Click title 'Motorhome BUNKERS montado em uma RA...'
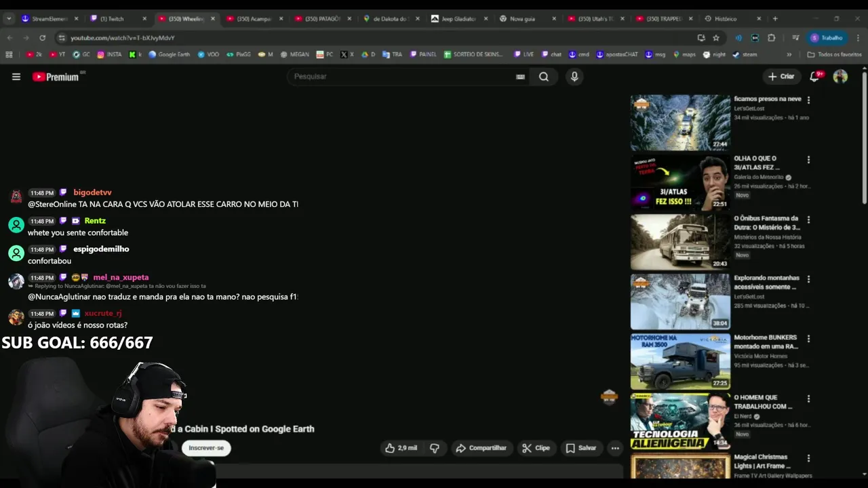This screenshot has height=488, width=868. 766,342
